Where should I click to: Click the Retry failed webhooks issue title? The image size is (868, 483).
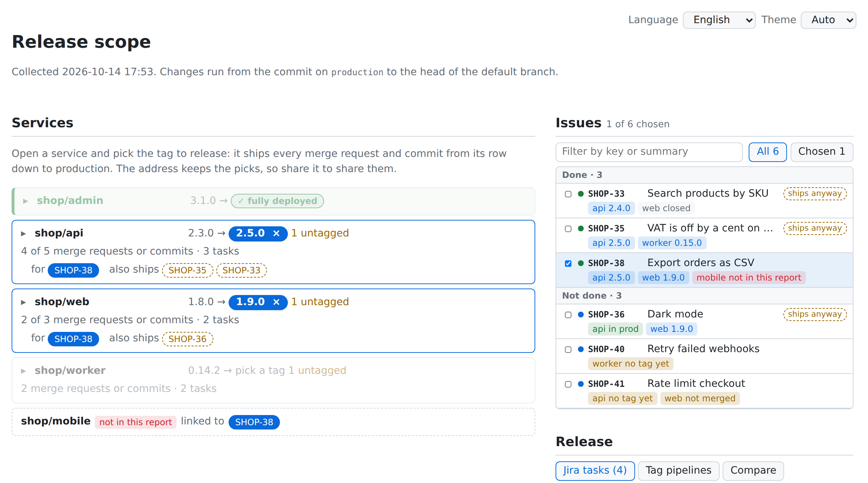tap(703, 349)
